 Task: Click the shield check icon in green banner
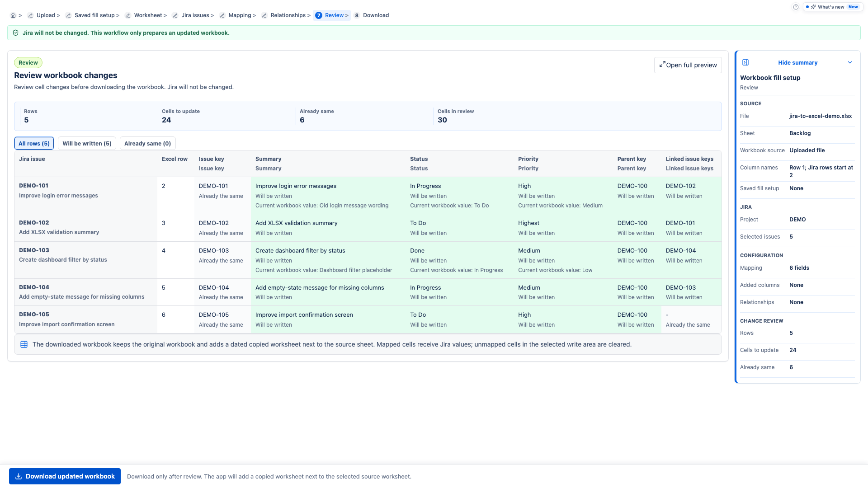click(16, 33)
